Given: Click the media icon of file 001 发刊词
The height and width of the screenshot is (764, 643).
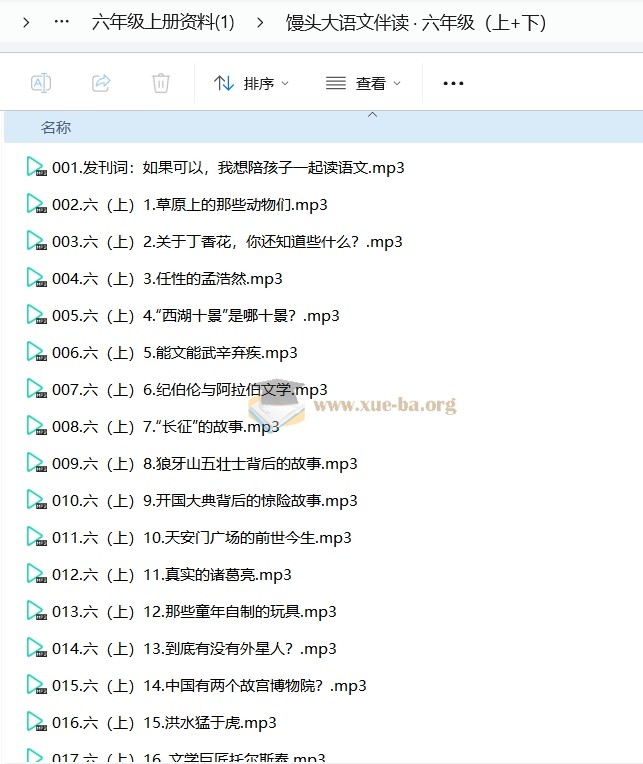Looking at the screenshot, I should (37, 167).
